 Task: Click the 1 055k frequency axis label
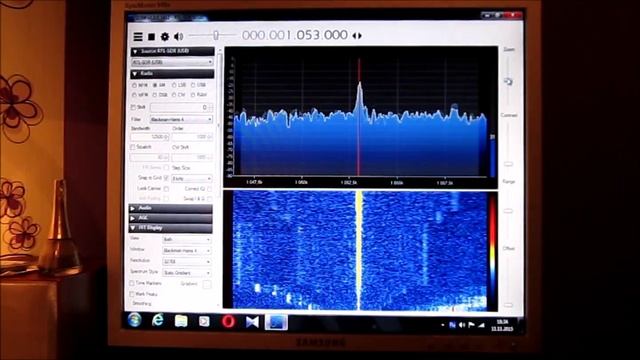tap(396, 183)
